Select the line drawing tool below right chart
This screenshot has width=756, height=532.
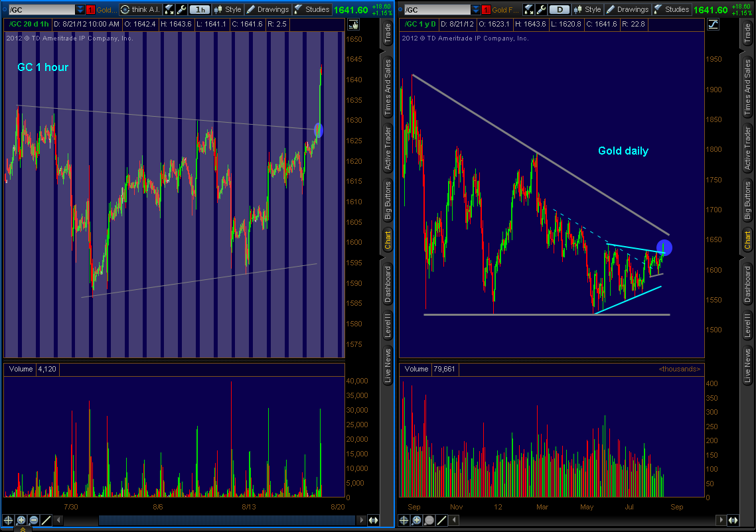(x=441, y=521)
